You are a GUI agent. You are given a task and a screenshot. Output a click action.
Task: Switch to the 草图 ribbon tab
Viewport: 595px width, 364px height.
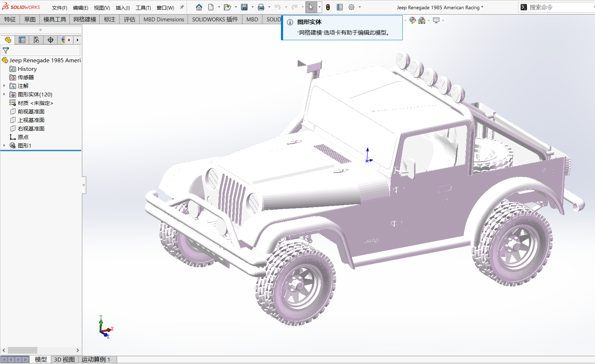30,19
